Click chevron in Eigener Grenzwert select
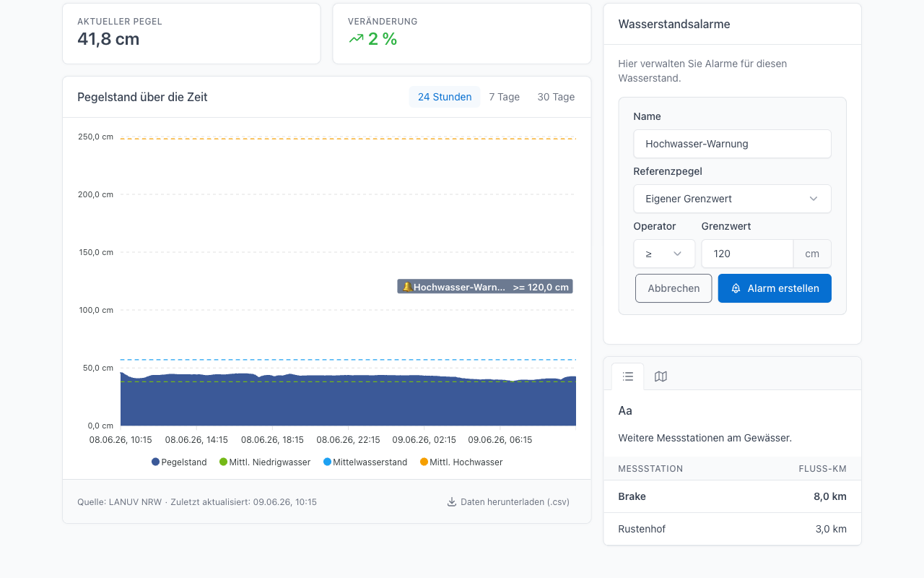 point(814,199)
